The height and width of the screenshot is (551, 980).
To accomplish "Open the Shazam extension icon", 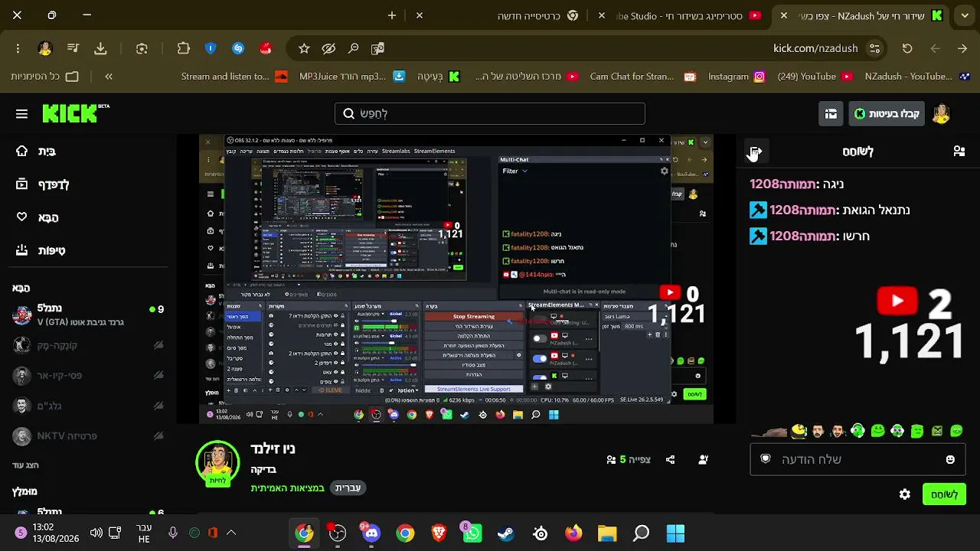I will pos(238,48).
